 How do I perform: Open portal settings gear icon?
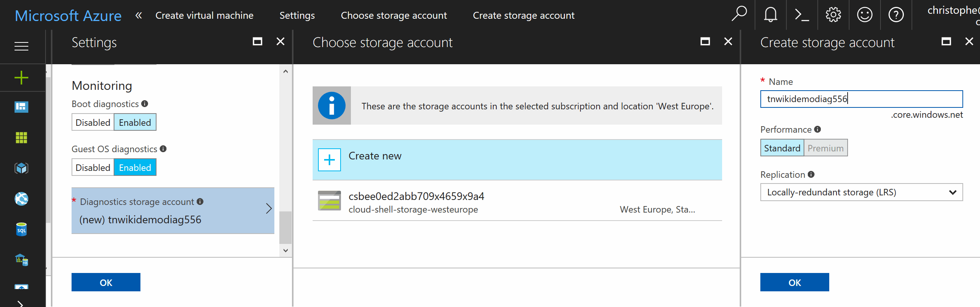[x=833, y=15]
